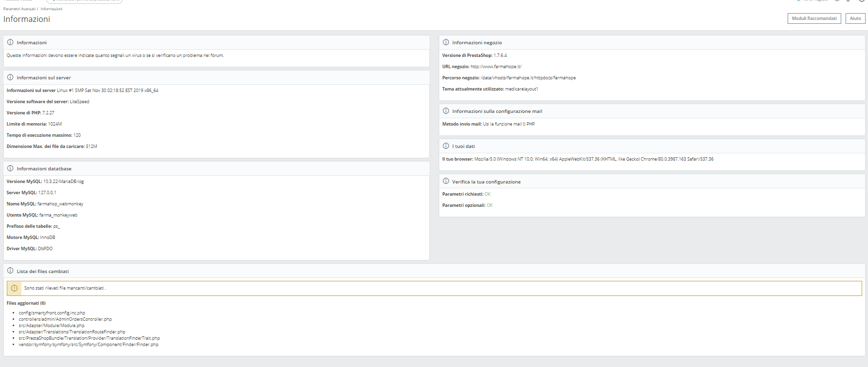Click MySQL engine InnoDB

click(x=48, y=238)
